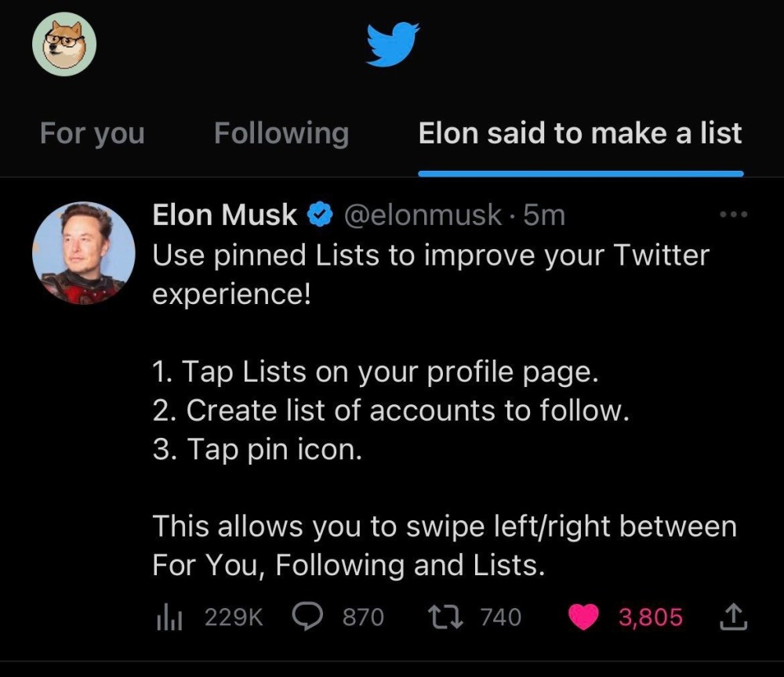Toggle retweet on this post
Screen dimensions: 784x677
point(445,617)
